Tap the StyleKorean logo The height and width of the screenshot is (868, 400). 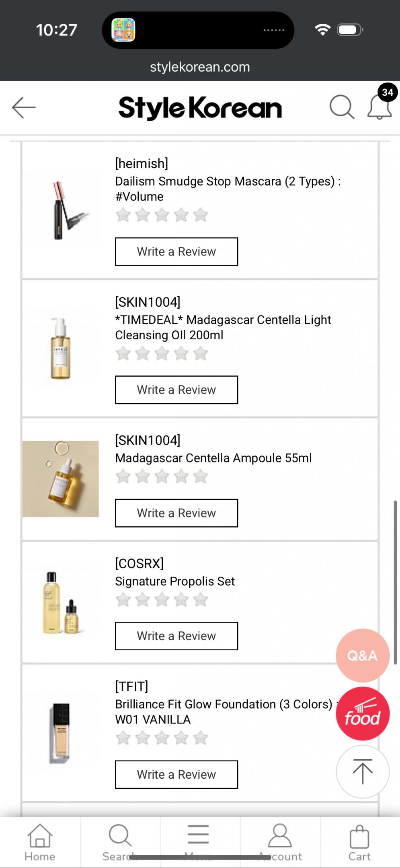pos(200,108)
